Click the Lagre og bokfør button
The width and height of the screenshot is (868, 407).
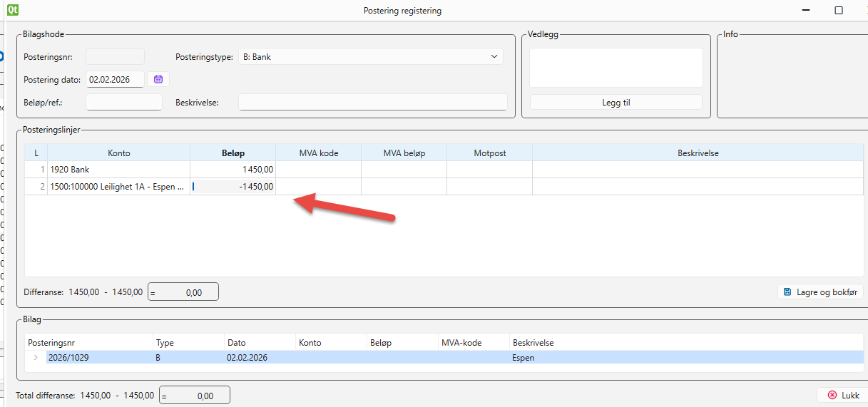point(820,292)
